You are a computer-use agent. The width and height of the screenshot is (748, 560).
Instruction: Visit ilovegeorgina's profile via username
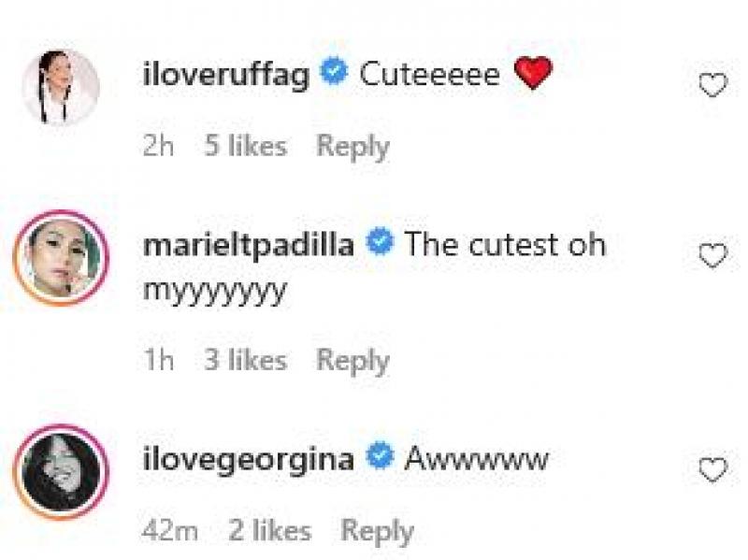(x=248, y=460)
